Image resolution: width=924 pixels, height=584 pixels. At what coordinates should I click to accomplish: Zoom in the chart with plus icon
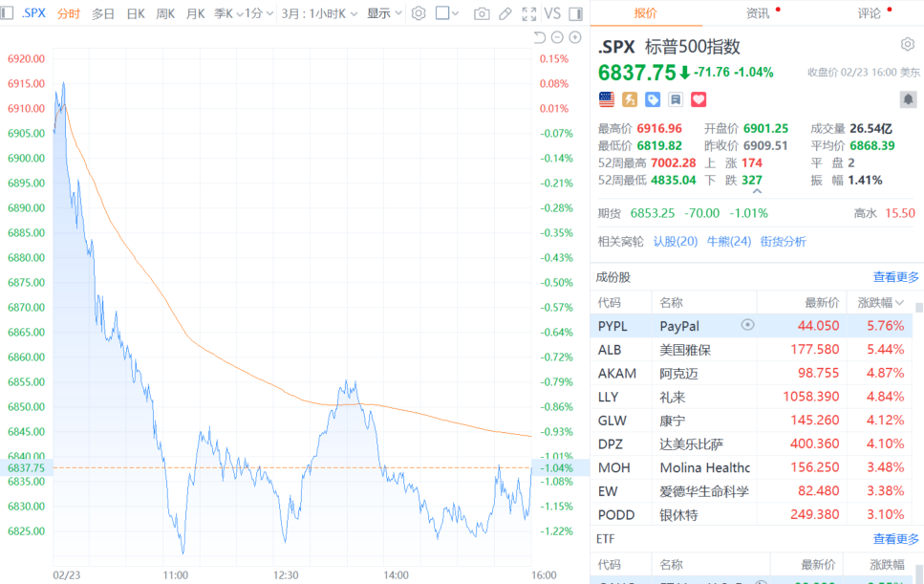[575, 37]
